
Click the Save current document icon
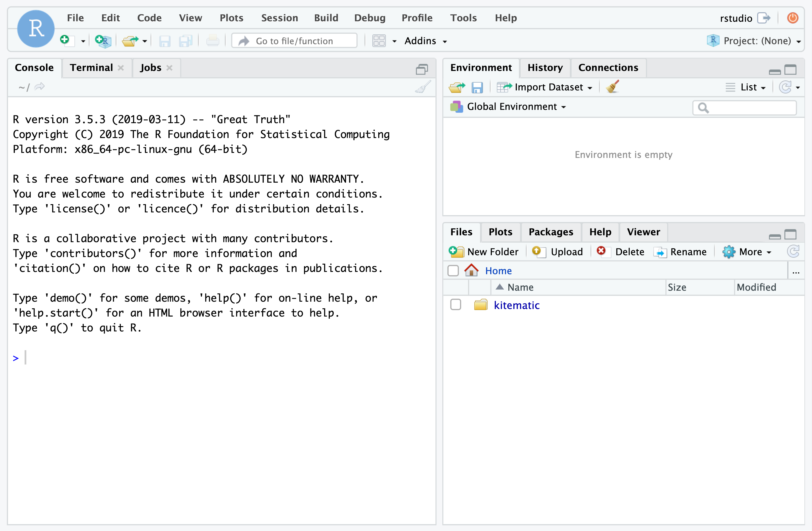point(165,41)
